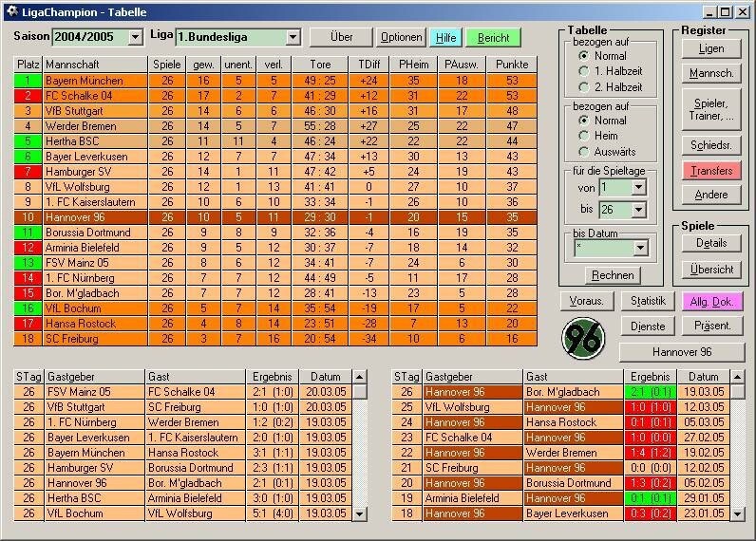Open the Optionen button
Viewport: 756px width, 541px height.
click(x=401, y=37)
